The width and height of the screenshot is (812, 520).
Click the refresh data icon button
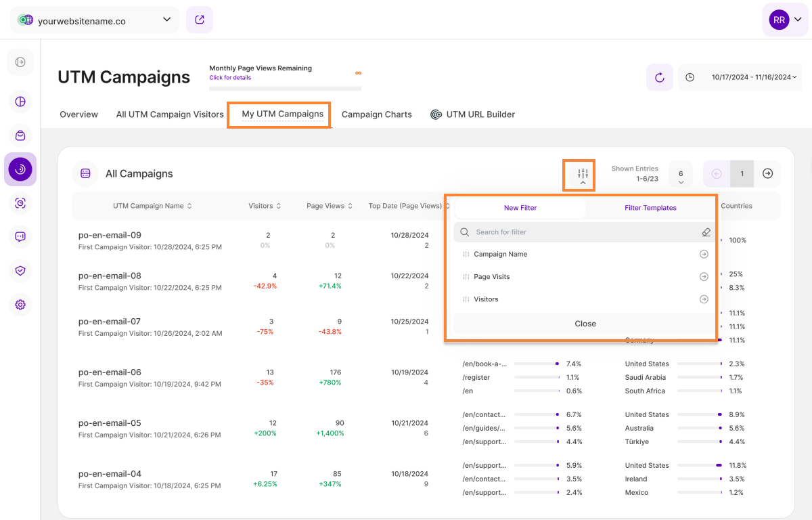[659, 77]
